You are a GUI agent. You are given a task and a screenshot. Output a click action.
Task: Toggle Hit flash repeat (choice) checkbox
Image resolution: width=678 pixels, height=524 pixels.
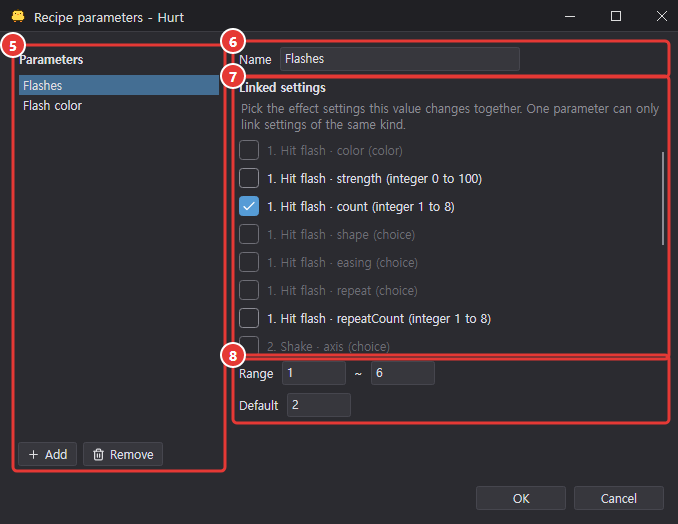click(249, 290)
